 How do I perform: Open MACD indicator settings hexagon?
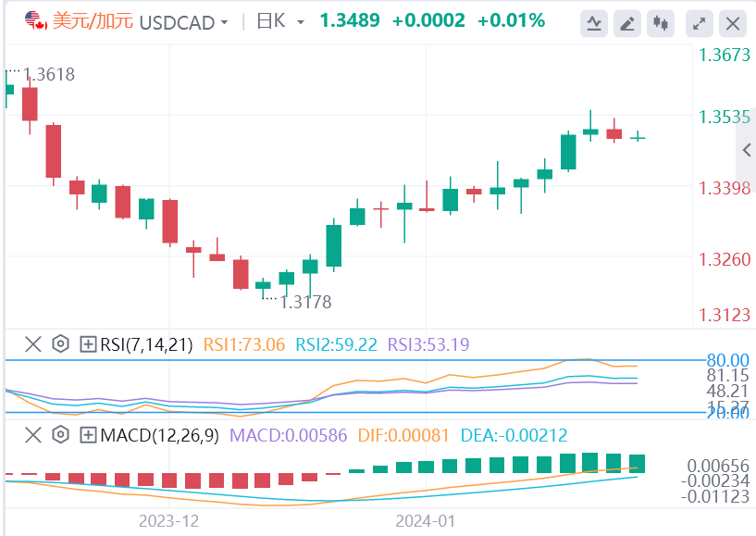tap(60, 435)
